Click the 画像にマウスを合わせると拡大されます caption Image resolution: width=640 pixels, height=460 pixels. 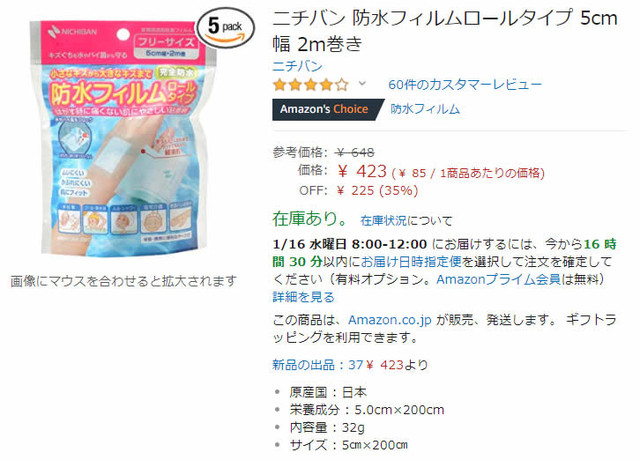click(124, 281)
